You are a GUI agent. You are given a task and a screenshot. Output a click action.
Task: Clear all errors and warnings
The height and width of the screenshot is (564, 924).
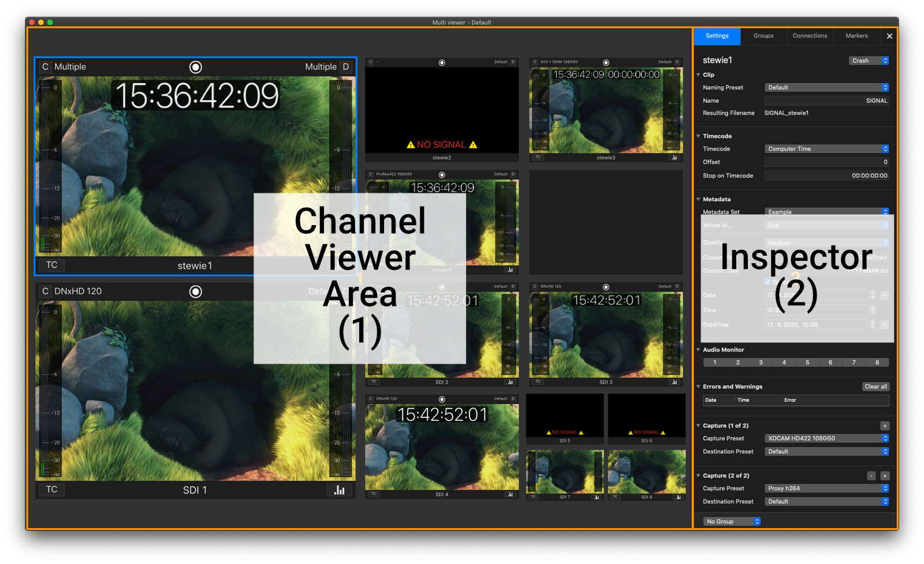click(875, 387)
